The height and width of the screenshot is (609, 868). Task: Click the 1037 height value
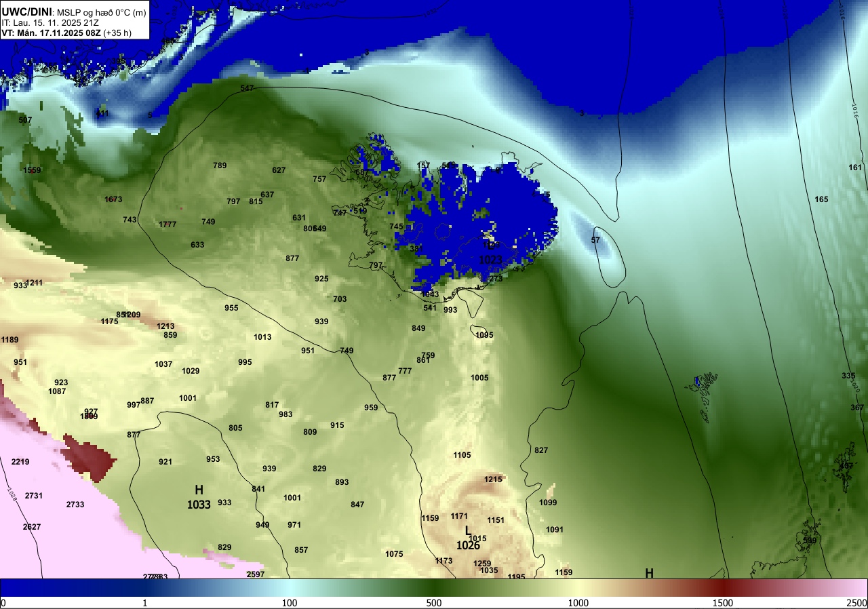pos(163,364)
